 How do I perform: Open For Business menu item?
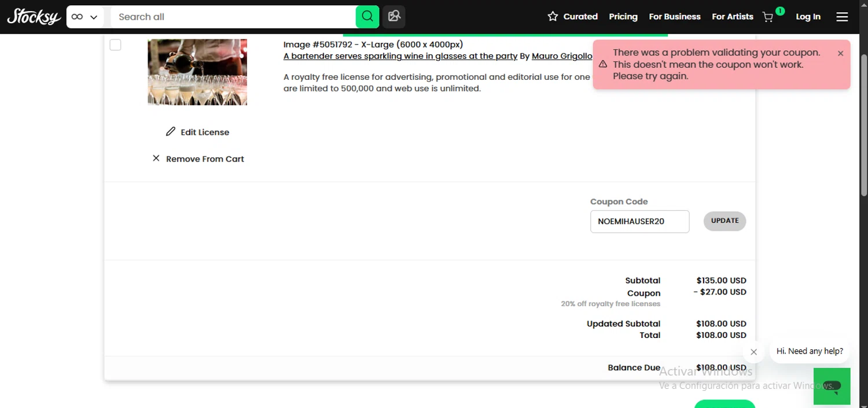click(675, 17)
